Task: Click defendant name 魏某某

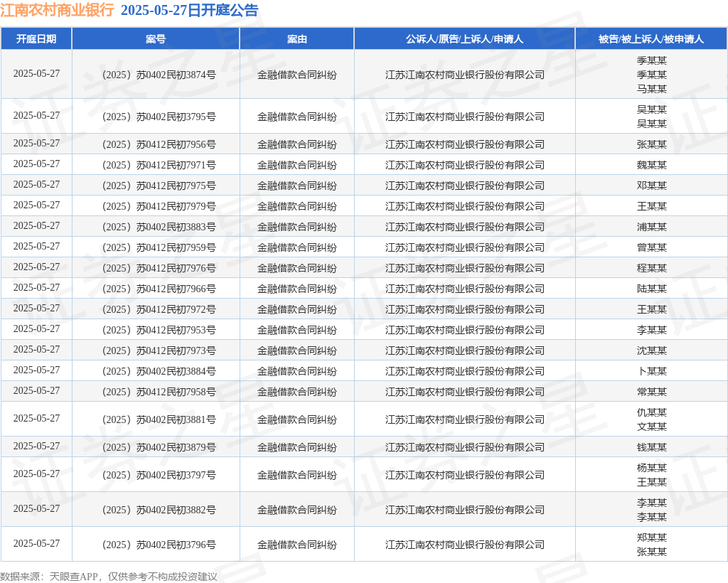Action: click(651, 165)
